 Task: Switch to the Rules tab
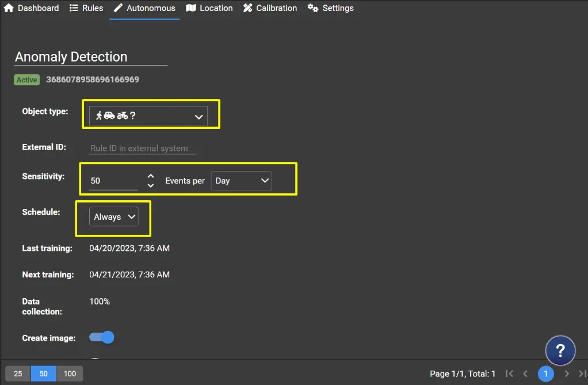tap(86, 8)
